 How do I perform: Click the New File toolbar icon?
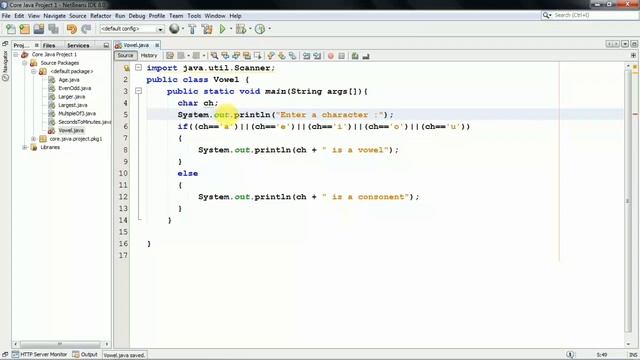coord(10,29)
